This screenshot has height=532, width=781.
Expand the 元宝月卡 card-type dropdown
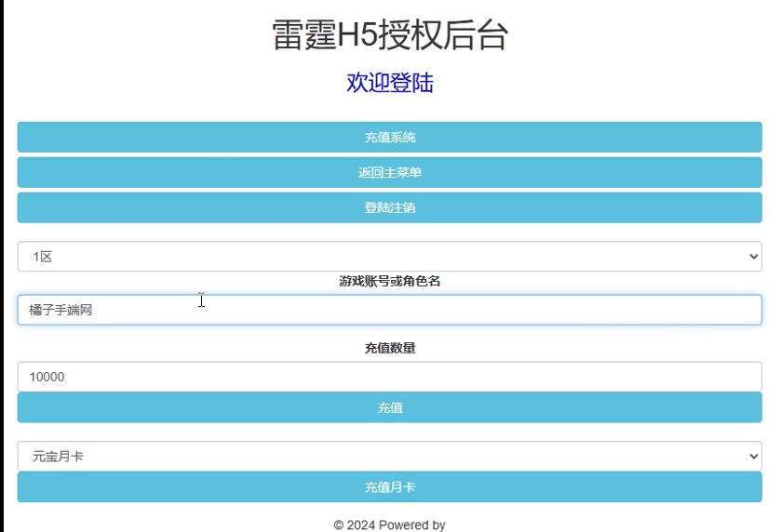point(389,456)
